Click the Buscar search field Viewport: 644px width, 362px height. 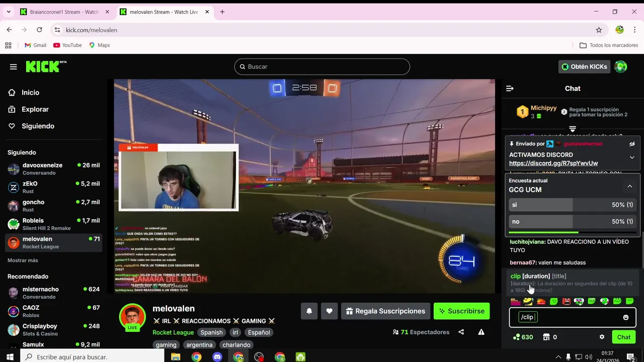pos(322,66)
